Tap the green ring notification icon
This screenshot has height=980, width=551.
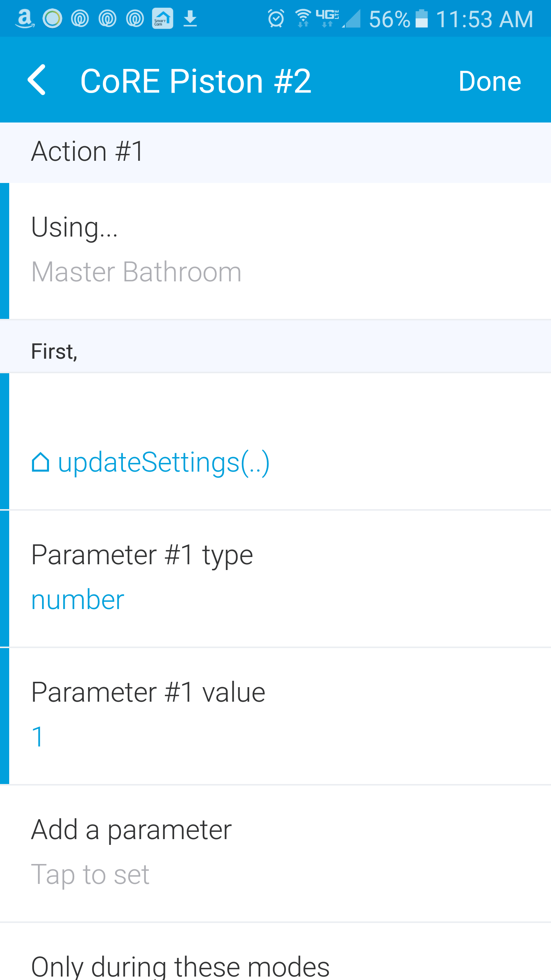pyautogui.click(x=52, y=18)
